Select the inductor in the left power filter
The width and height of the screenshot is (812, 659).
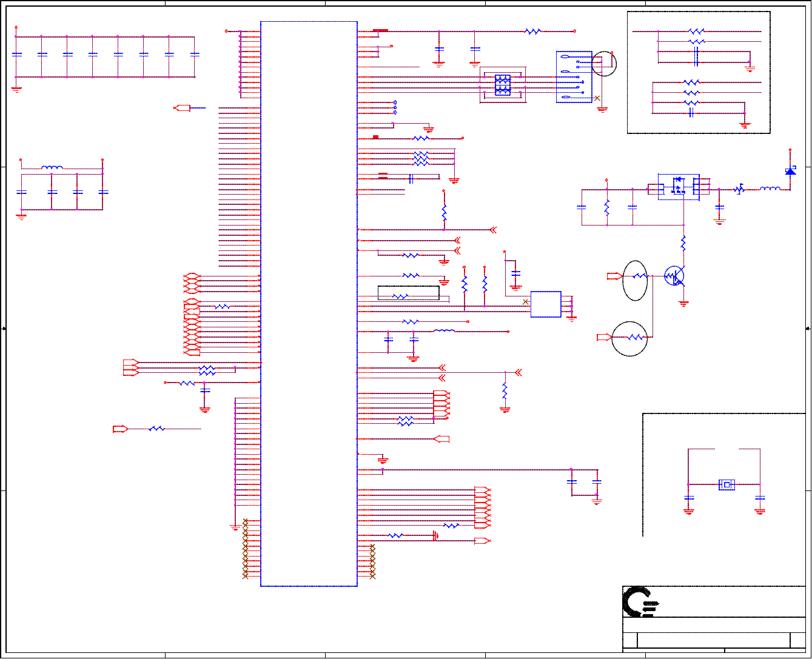pyautogui.click(x=52, y=167)
